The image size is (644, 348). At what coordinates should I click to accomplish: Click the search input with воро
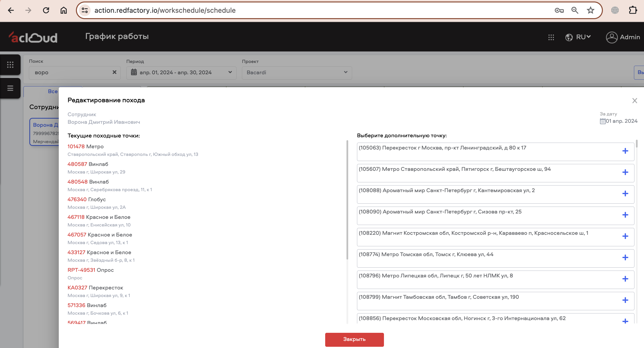(x=74, y=73)
